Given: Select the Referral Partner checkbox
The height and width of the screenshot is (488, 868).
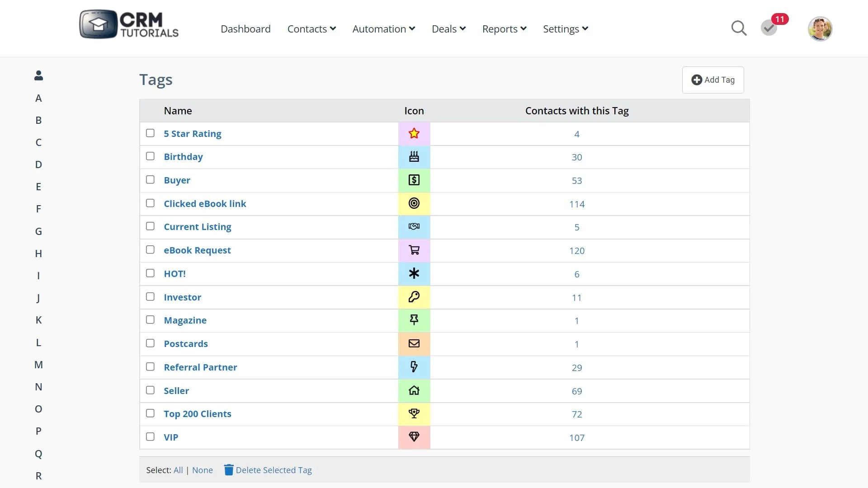Looking at the screenshot, I should [150, 367].
